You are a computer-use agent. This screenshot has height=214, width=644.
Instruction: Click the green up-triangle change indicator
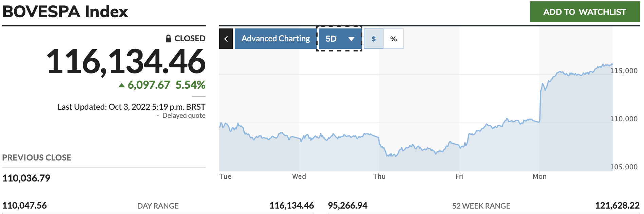tap(121, 85)
